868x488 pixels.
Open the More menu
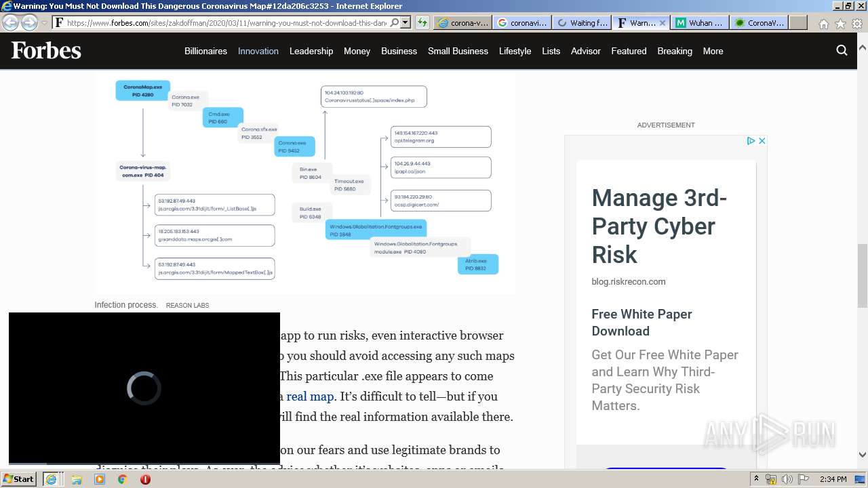[713, 51]
